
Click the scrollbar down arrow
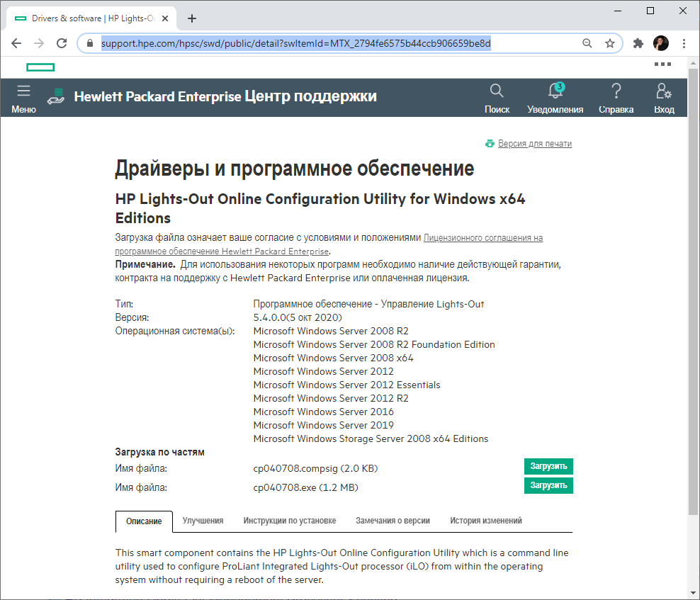[x=692, y=592]
